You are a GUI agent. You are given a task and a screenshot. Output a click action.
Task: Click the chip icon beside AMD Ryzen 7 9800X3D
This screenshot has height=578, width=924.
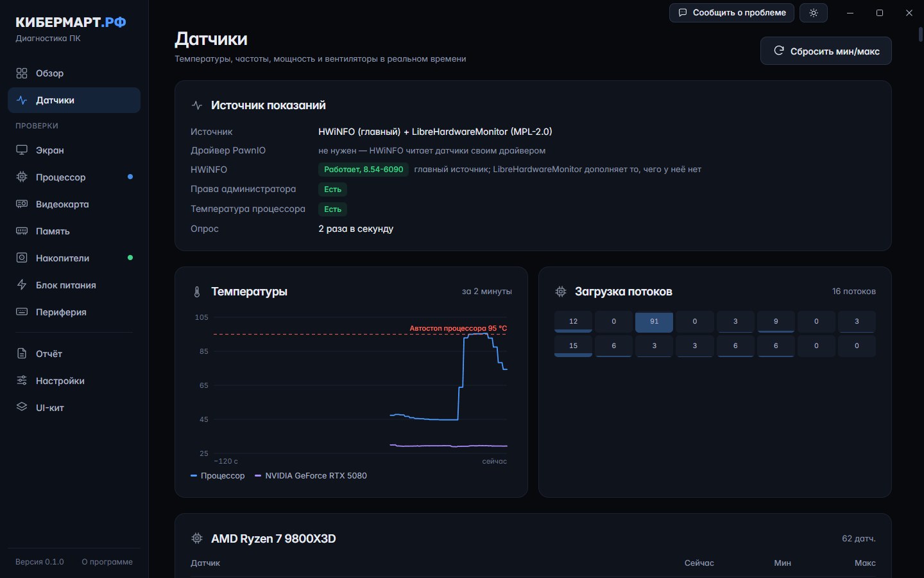coord(197,539)
